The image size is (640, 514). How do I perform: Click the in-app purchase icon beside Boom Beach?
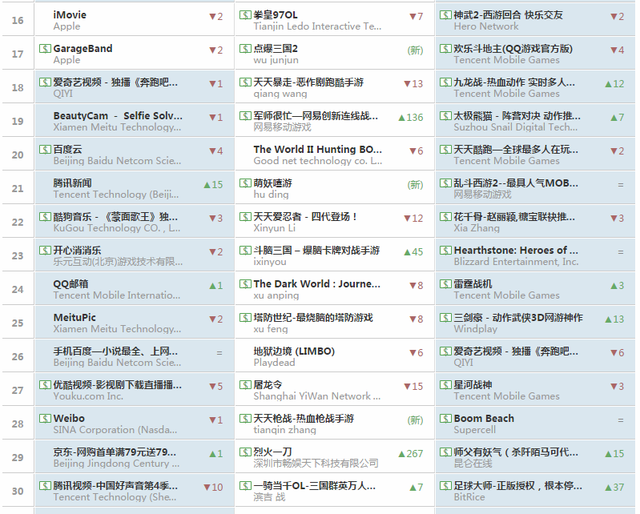click(x=446, y=418)
